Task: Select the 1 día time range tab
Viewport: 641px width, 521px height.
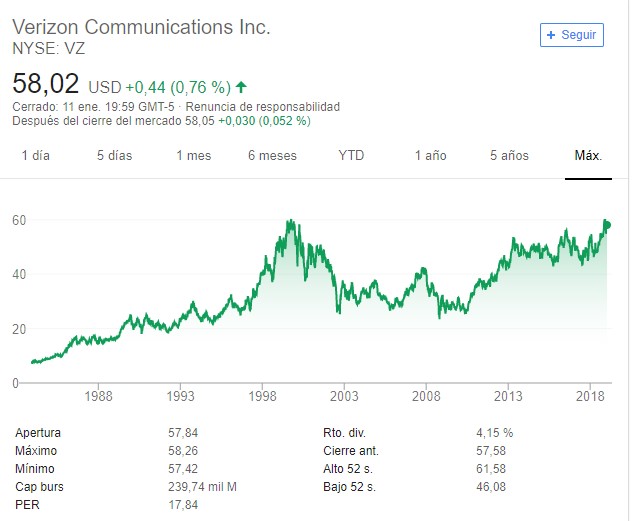Action: [35, 155]
